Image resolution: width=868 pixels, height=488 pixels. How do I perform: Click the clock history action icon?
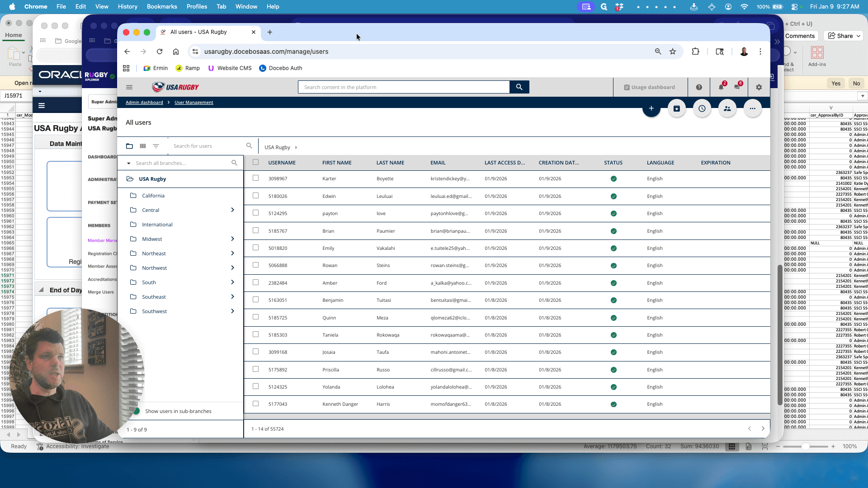(x=702, y=108)
